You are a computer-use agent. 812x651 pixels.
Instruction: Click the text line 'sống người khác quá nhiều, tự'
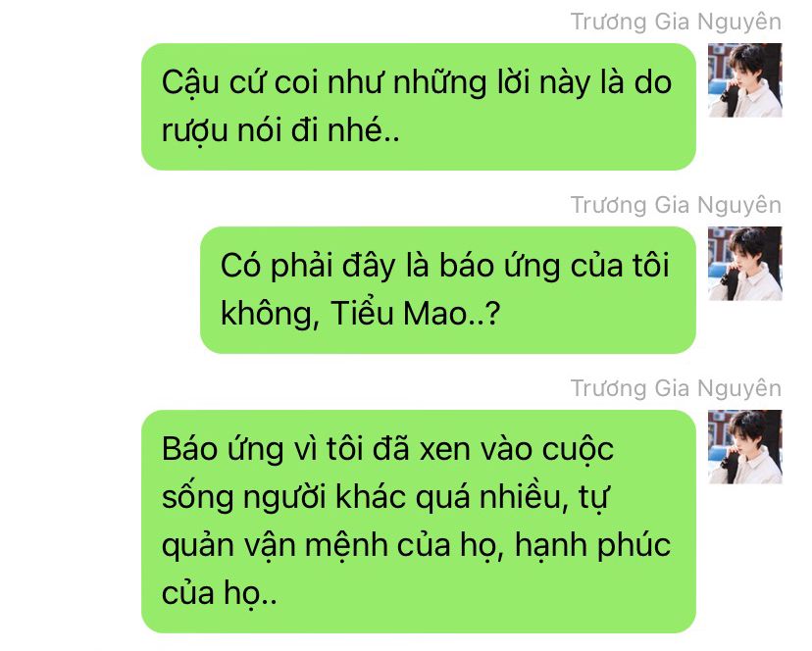pyautogui.click(x=384, y=498)
